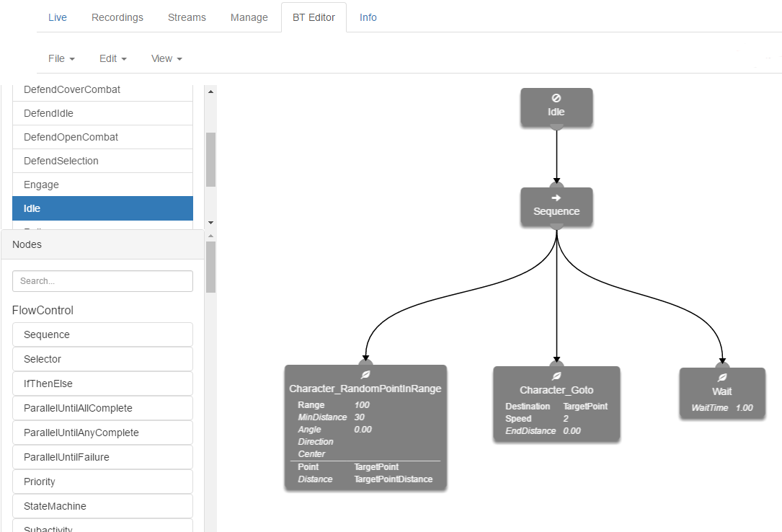Click the leaf icon on Character_Goto node
This screenshot has height=532, width=782.
click(556, 376)
